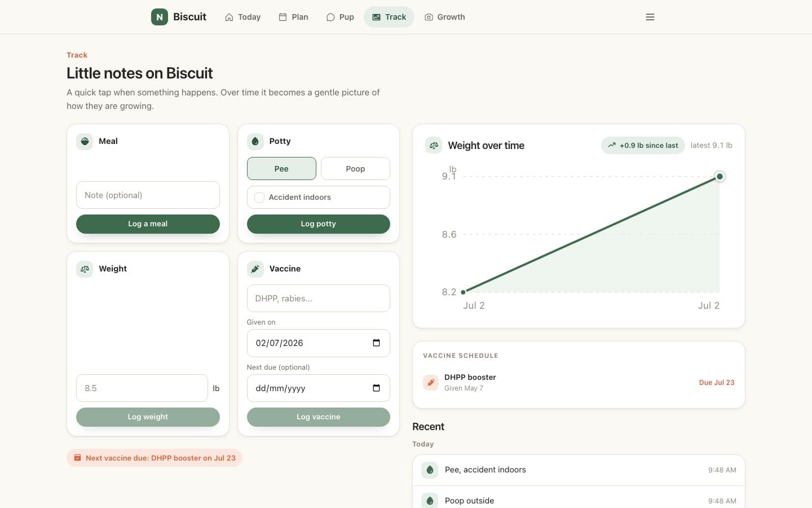The height and width of the screenshot is (508, 812).
Task: Click the green N logo badge
Action: click(x=160, y=17)
